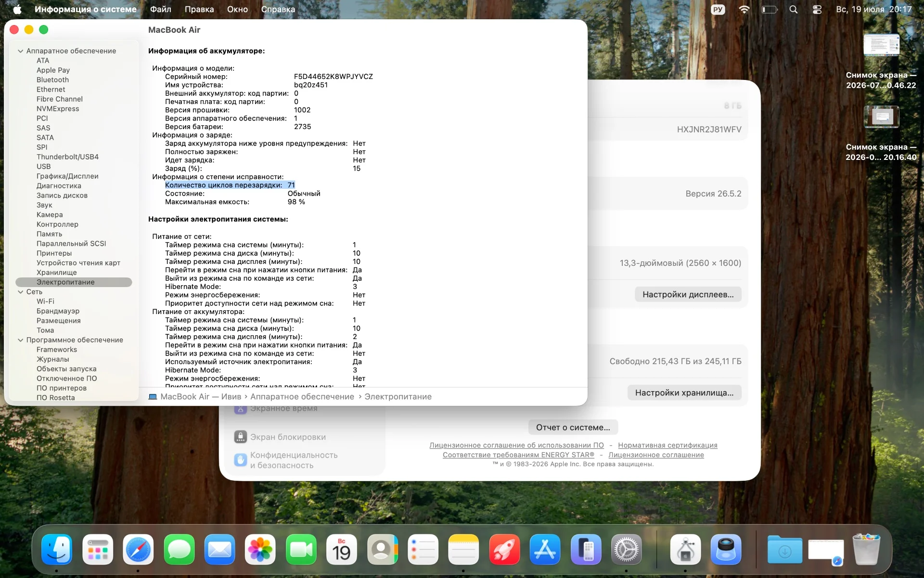Open Finder from the Dock
924x578 pixels.
[x=57, y=550]
